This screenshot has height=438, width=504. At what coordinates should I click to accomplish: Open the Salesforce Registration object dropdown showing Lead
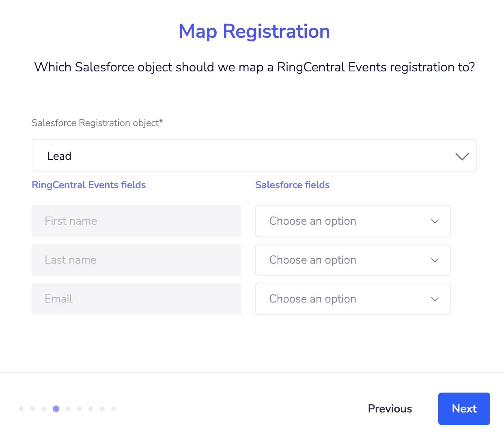tap(254, 156)
